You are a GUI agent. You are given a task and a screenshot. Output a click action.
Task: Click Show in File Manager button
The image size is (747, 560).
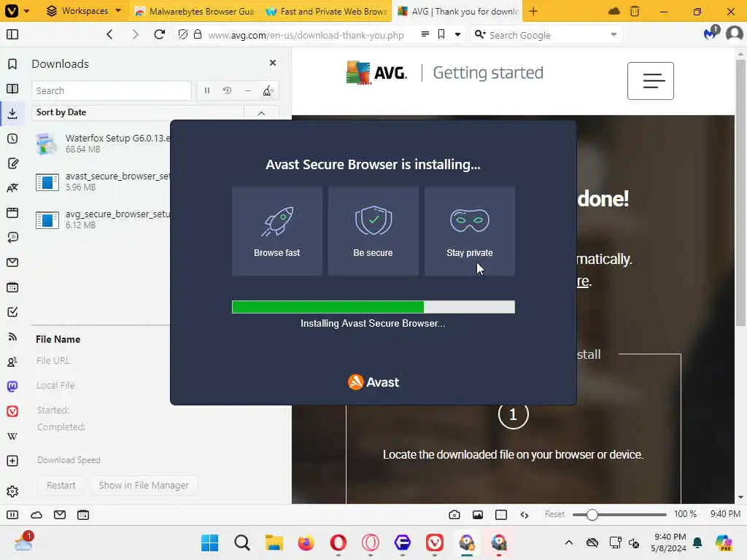144,485
